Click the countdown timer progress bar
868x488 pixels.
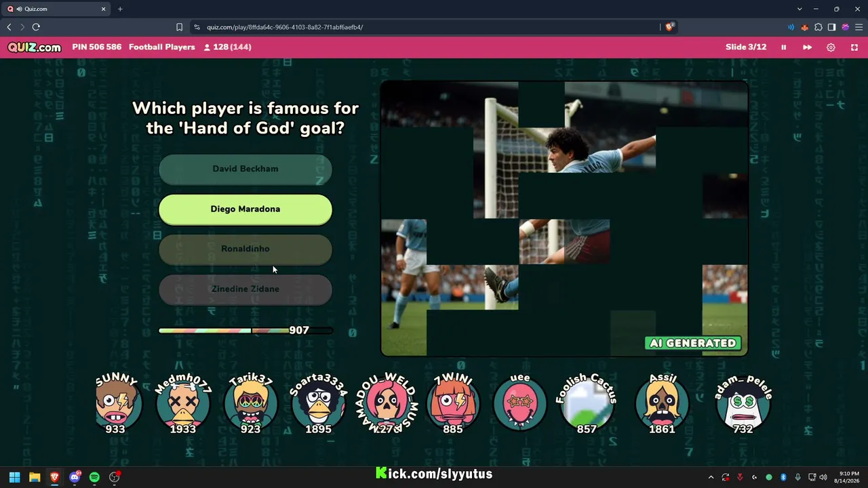[x=245, y=331]
